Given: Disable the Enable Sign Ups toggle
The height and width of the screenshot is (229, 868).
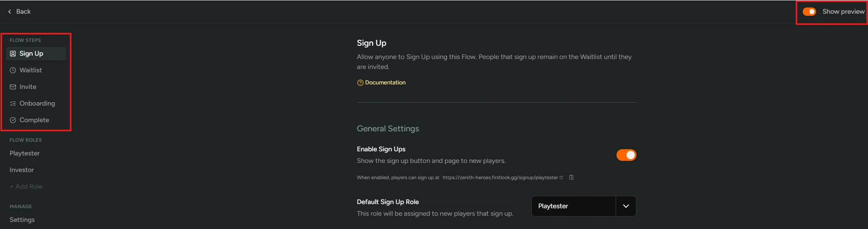Looking at the screenshot, I should [626, 155].
